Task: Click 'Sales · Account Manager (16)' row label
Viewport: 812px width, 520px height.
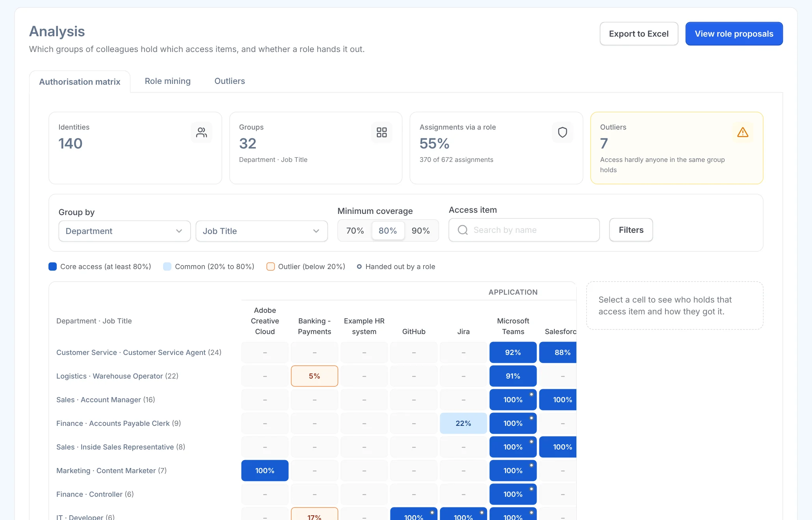Action: [x=106, y=400]
